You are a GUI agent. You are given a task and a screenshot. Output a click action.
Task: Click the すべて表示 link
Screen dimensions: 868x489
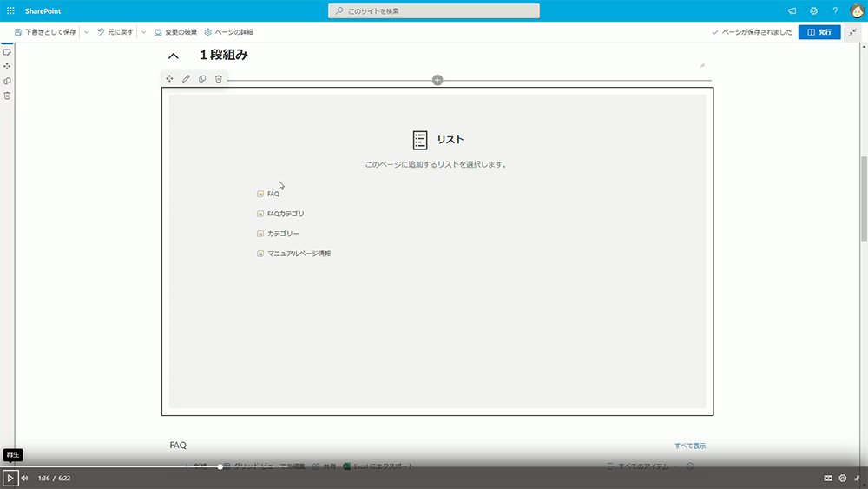tap(690, 446)
